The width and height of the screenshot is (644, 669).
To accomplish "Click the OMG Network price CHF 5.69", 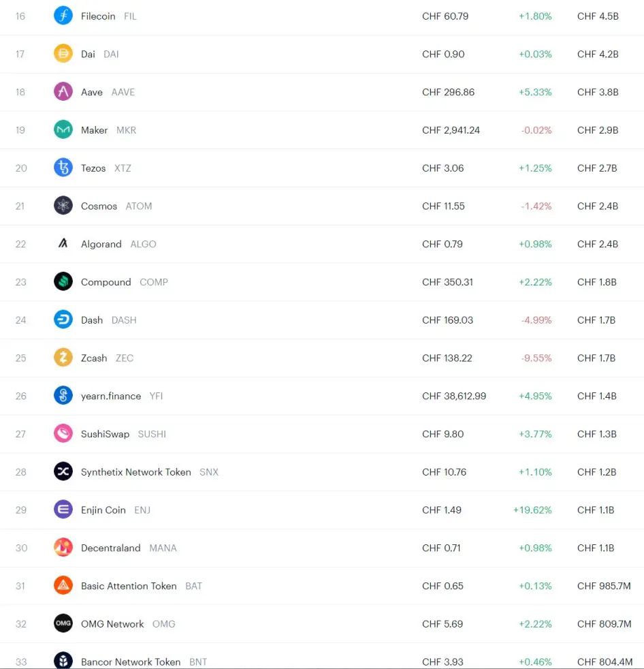I will [442, 624].
